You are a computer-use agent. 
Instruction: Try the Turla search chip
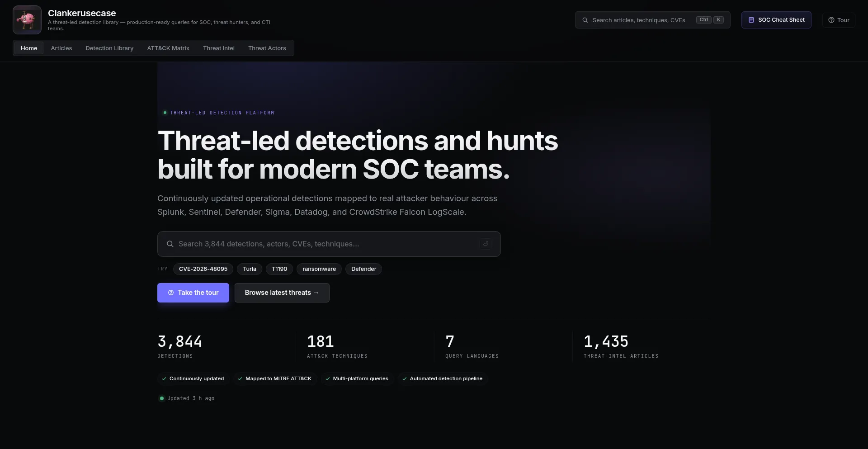(250, 269)
